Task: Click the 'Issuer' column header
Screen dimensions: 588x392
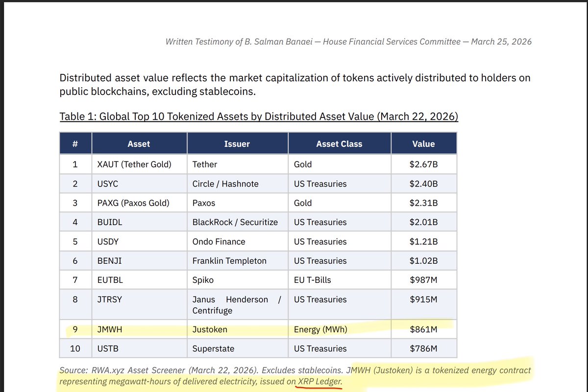Action: click(237, 144)
